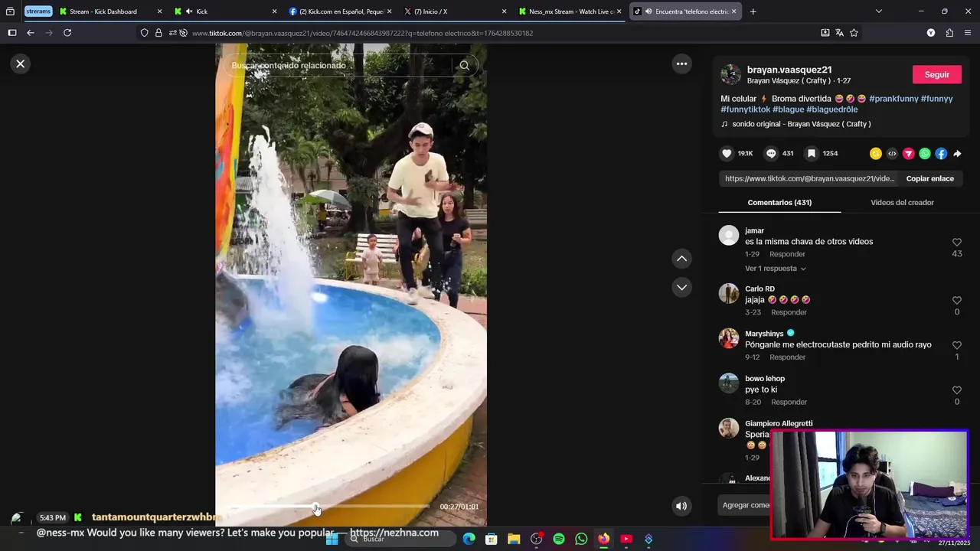Click the Seguir follow button

tap(937, 74)
